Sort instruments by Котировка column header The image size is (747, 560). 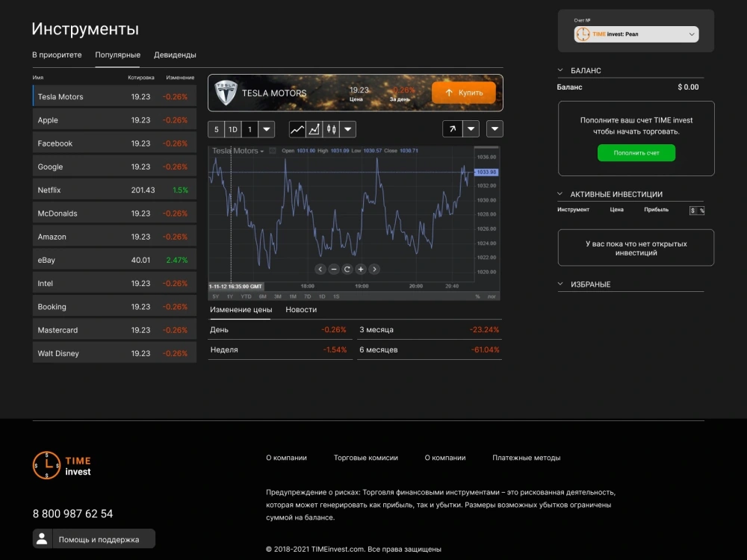coord(141,77)
